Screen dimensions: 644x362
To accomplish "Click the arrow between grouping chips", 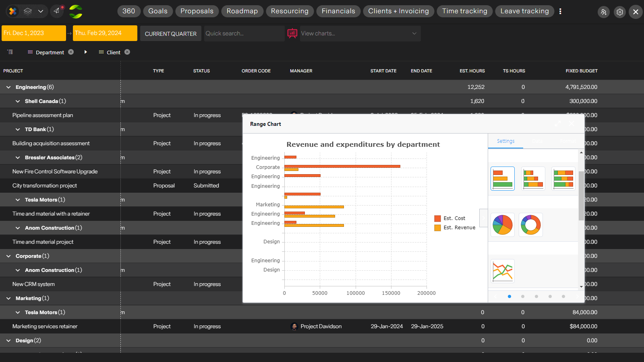I will tap(85, 52).
